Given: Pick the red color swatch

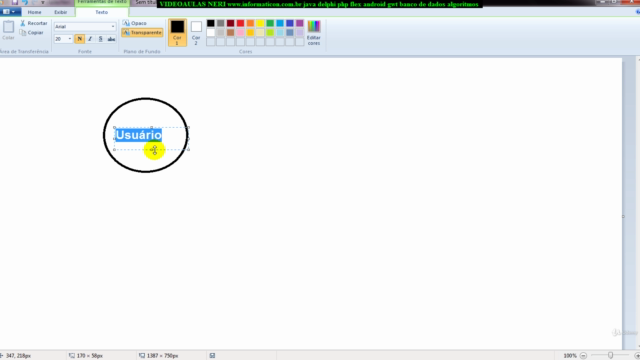Looking at the screenshot, I should [x=240, y=23].
